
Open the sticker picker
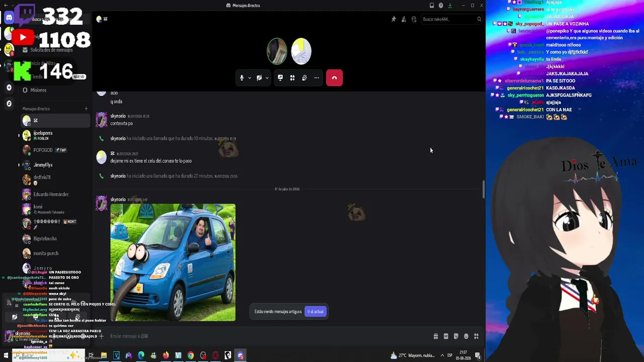tap(456, 336)
